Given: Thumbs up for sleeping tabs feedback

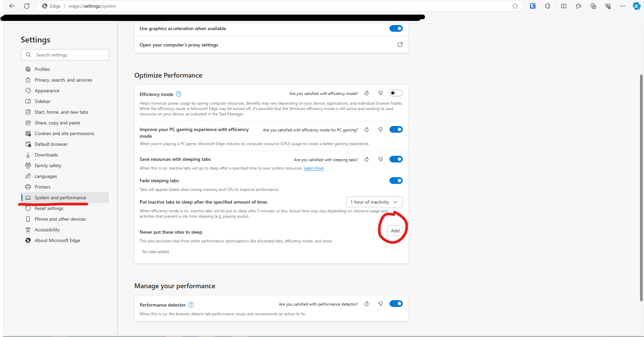Looking at the screenshot, I should [x=366, y=159].
